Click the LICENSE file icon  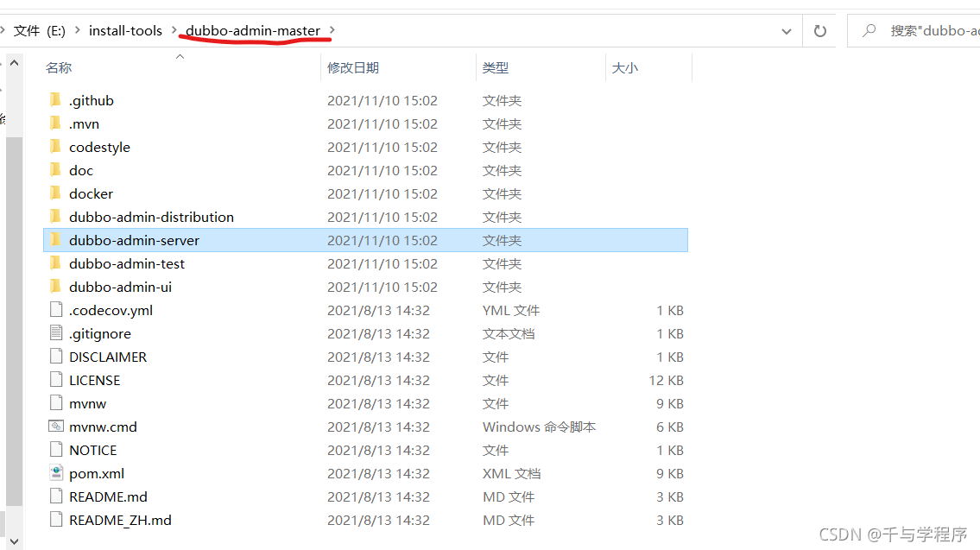(56, 379)
